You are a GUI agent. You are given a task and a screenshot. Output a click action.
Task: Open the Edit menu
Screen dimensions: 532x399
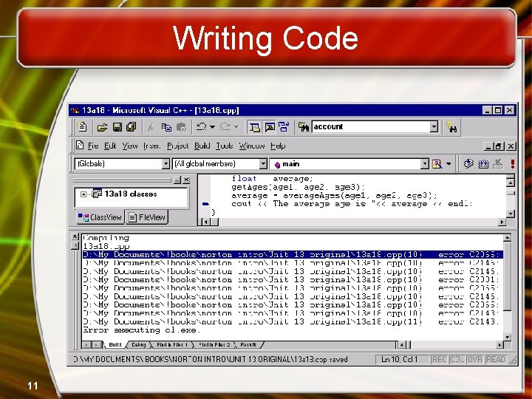(110, 146)
